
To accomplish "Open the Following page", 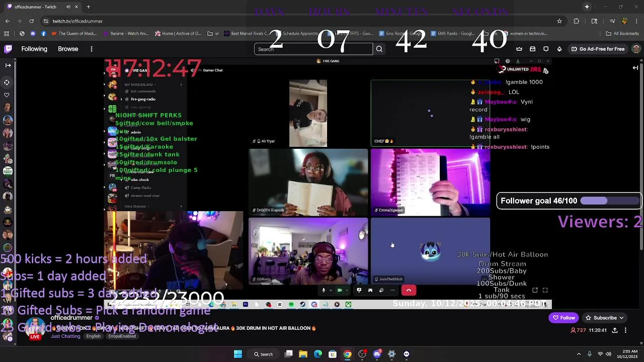I will 34,49.
